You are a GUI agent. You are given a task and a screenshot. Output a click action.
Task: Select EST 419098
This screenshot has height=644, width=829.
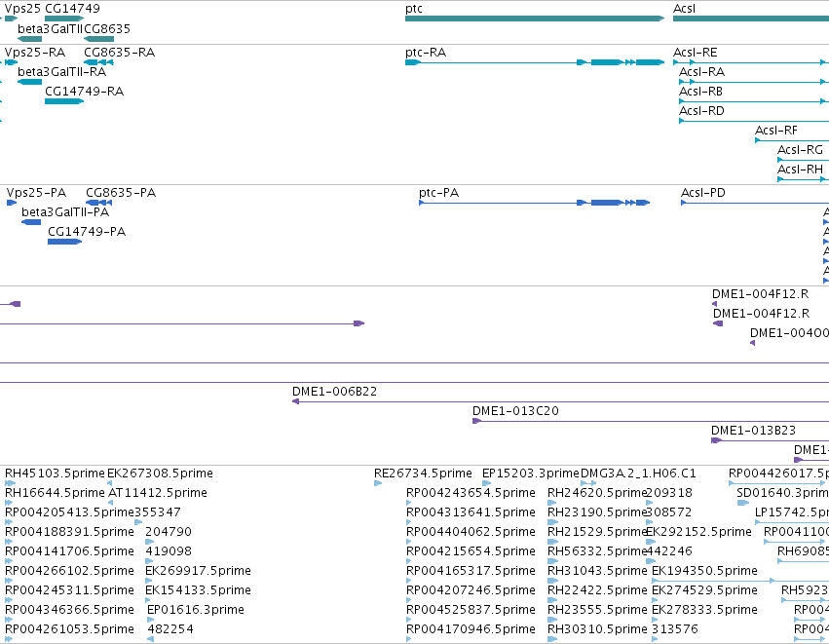click(169, 552)
